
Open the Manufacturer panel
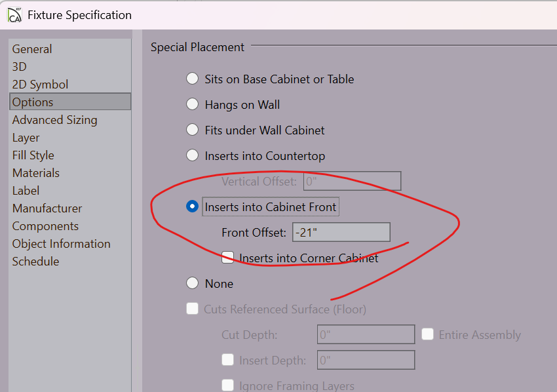coord(47,208)
